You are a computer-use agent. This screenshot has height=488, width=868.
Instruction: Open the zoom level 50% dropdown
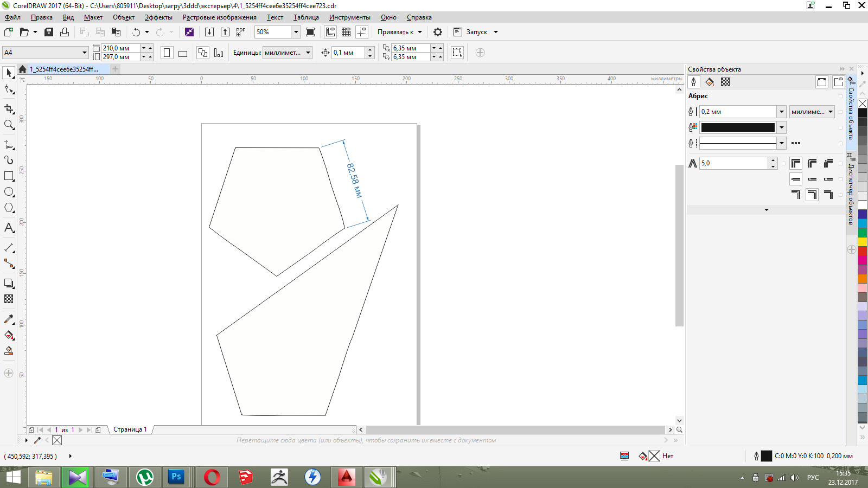[x=296, y=32]
